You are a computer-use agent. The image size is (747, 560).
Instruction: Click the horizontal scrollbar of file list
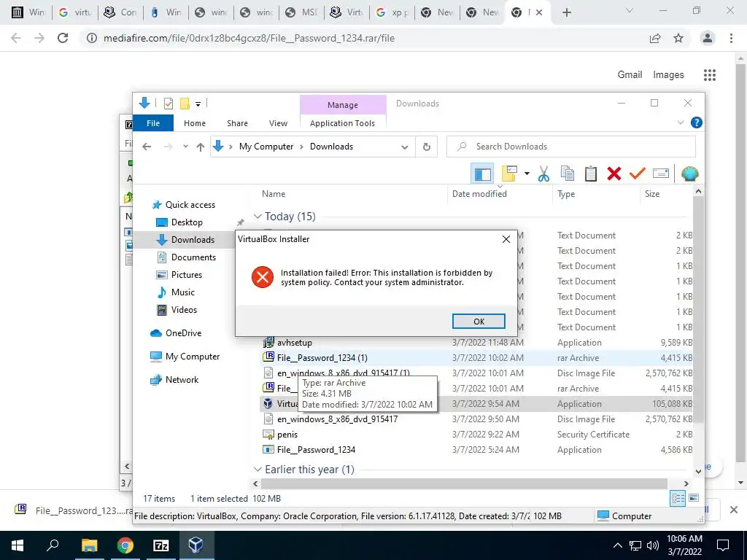pyautogui.click(x=465, y=484)
